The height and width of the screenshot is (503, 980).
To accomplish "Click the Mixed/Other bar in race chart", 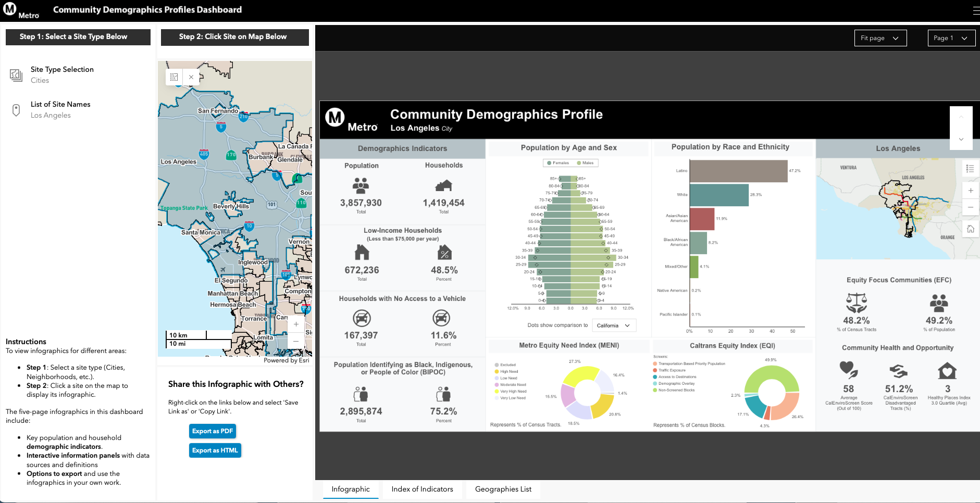I will (x=694, y=267).
